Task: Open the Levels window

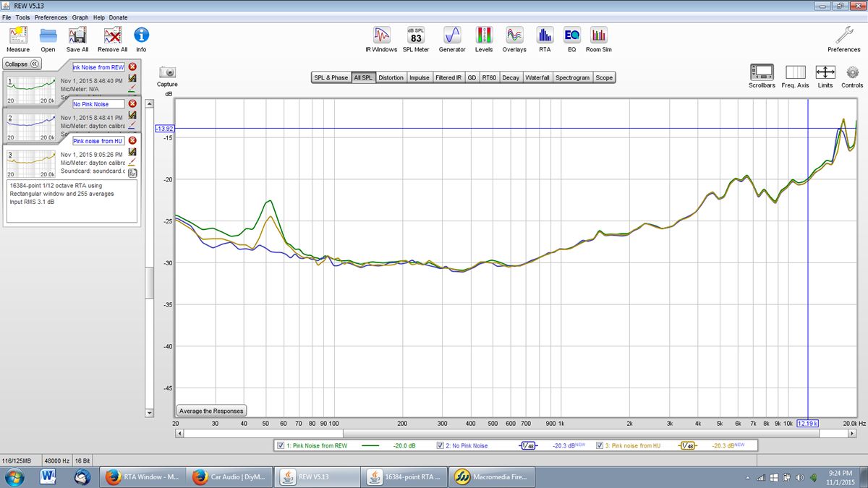Action: click(x=483, y=36)
